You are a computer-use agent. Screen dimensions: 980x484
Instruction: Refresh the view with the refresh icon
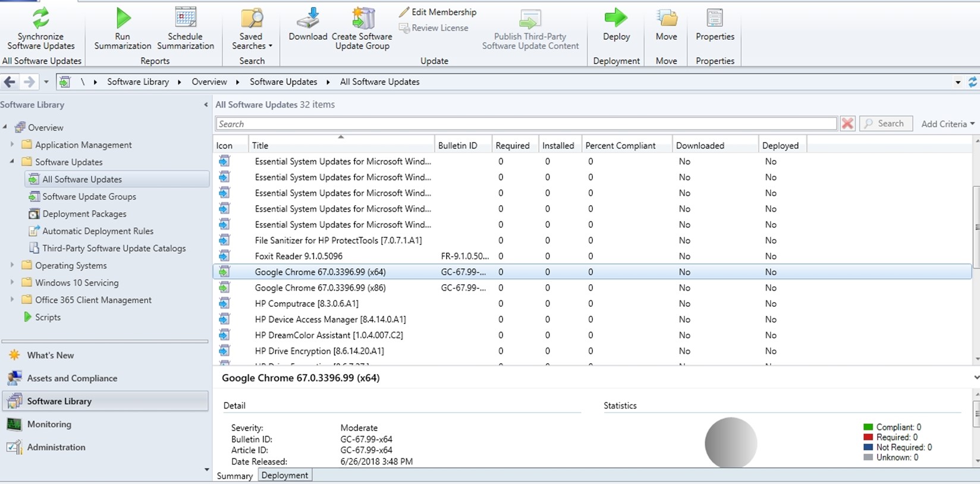pos(973,82)
